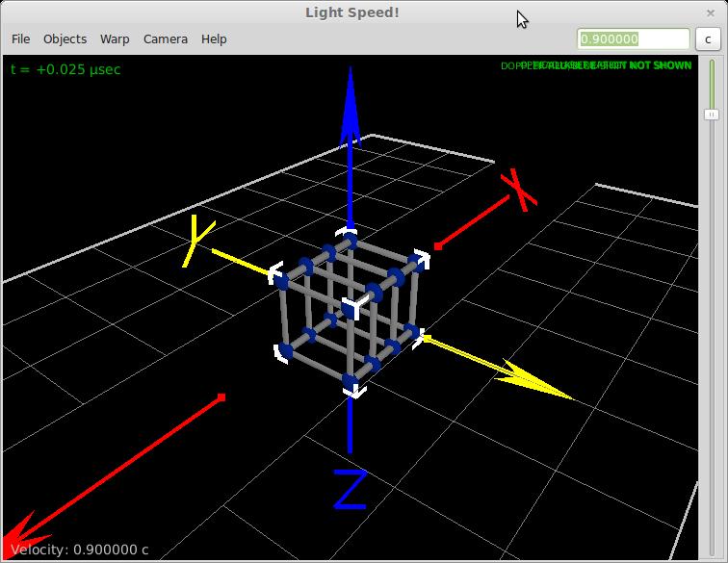Click the Velocity 0.900000 c status text
Screen dimensions: 728x563
click(x=80, y=550)
